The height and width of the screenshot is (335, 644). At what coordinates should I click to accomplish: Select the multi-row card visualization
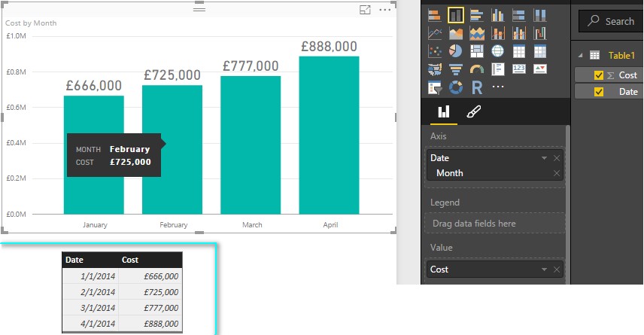click(498, 69)
